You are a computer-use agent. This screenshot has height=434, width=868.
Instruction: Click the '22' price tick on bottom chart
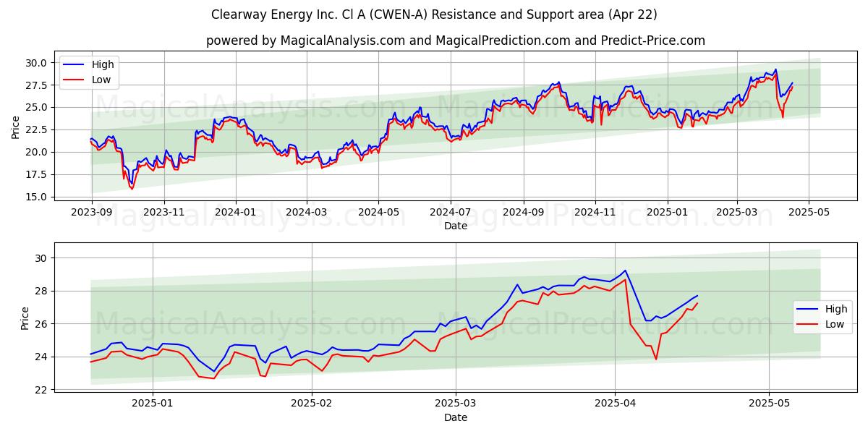43,390
